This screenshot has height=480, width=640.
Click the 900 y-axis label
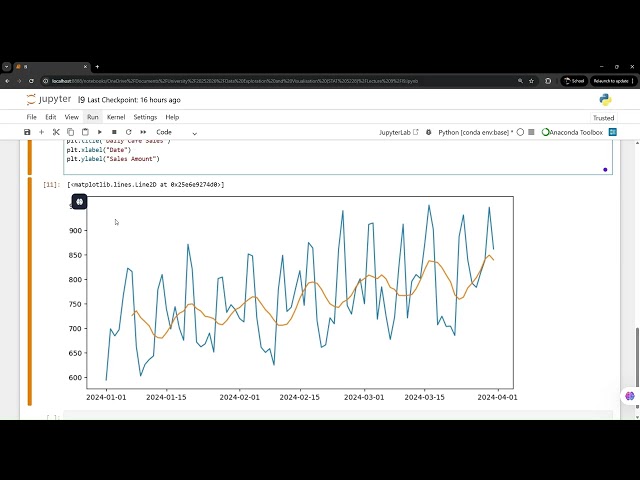[76, 231]
